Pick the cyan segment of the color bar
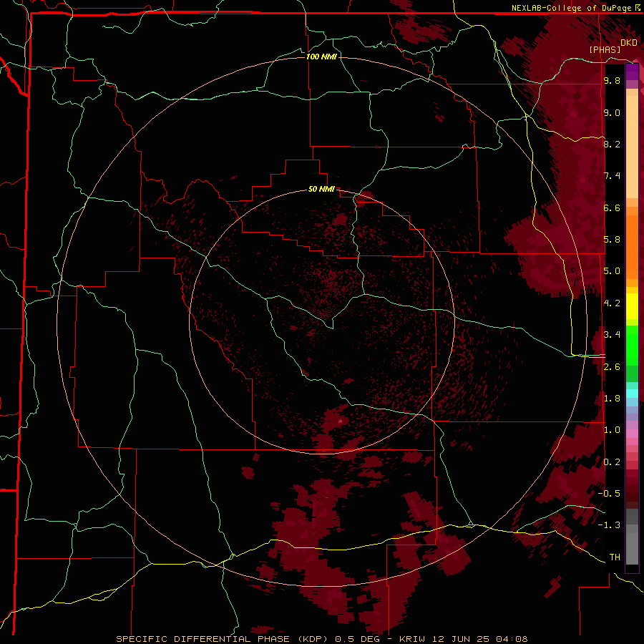The width and height of the screenshot is (644, 644). pyautogui.click(x=632, y=394)
